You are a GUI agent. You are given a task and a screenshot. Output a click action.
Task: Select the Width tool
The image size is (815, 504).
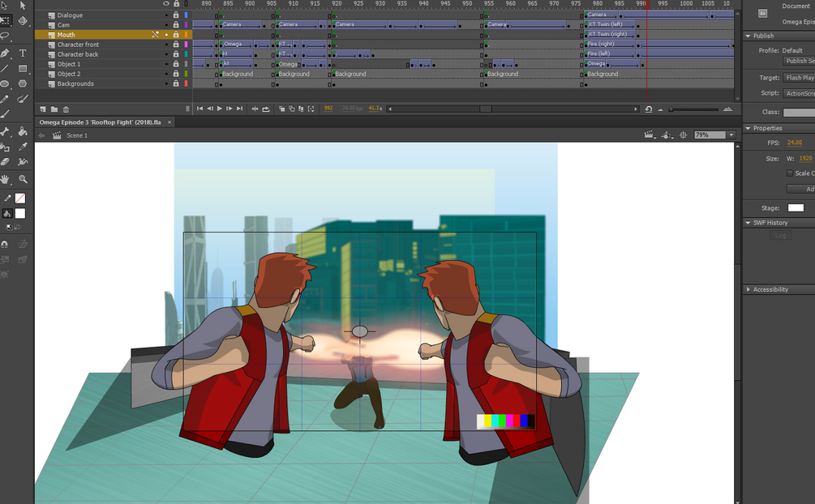[x=23, y=161]
